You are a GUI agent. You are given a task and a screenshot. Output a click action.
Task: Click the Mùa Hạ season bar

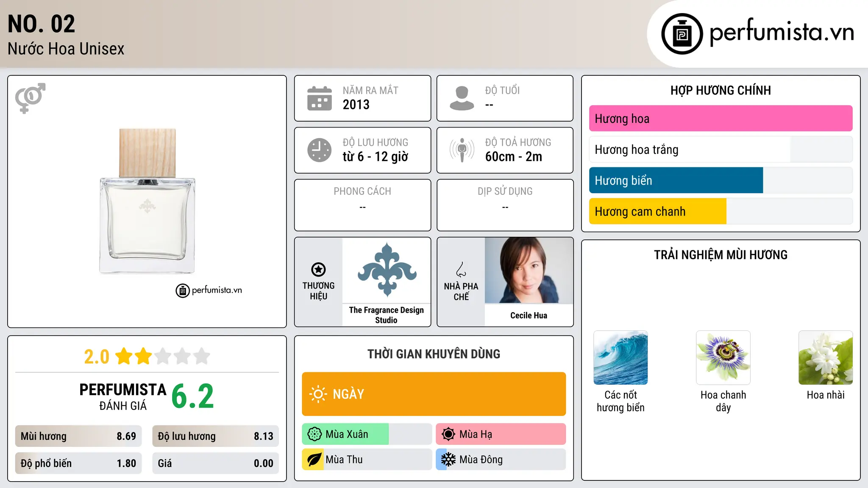pyautogui.click(x=501, y=434)
